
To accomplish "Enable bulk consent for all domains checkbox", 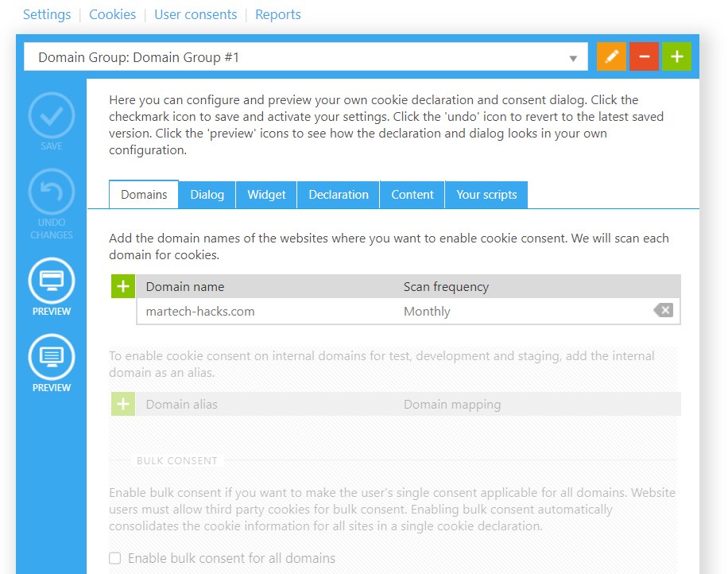I will [114, 558].
